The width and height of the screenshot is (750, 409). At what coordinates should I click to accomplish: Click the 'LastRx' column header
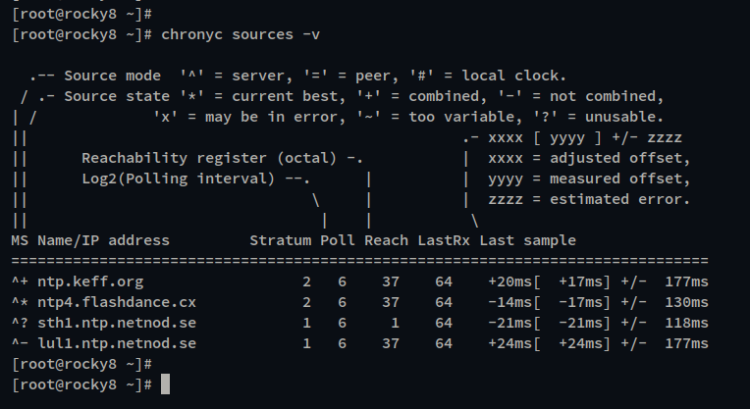(x=444, y=240)
